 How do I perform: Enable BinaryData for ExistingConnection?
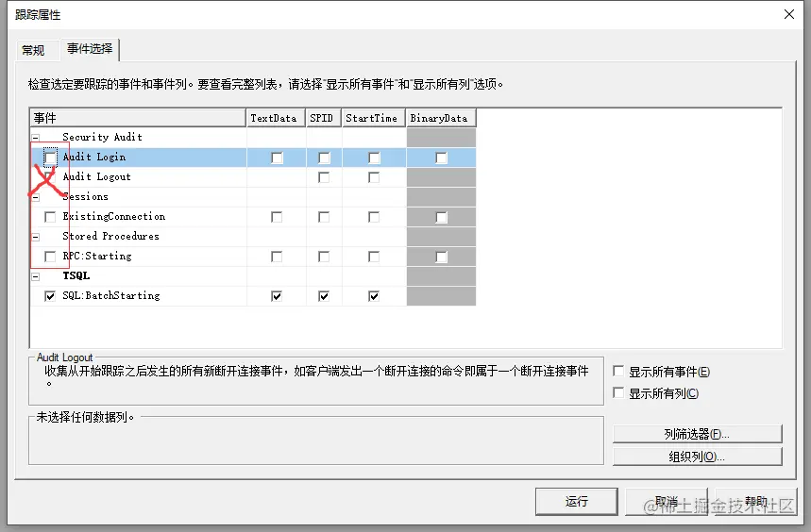point(441,217)
